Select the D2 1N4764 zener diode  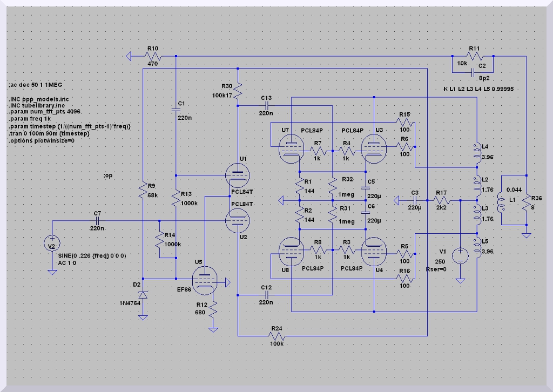pyautogui.click(x=143, y=295)
